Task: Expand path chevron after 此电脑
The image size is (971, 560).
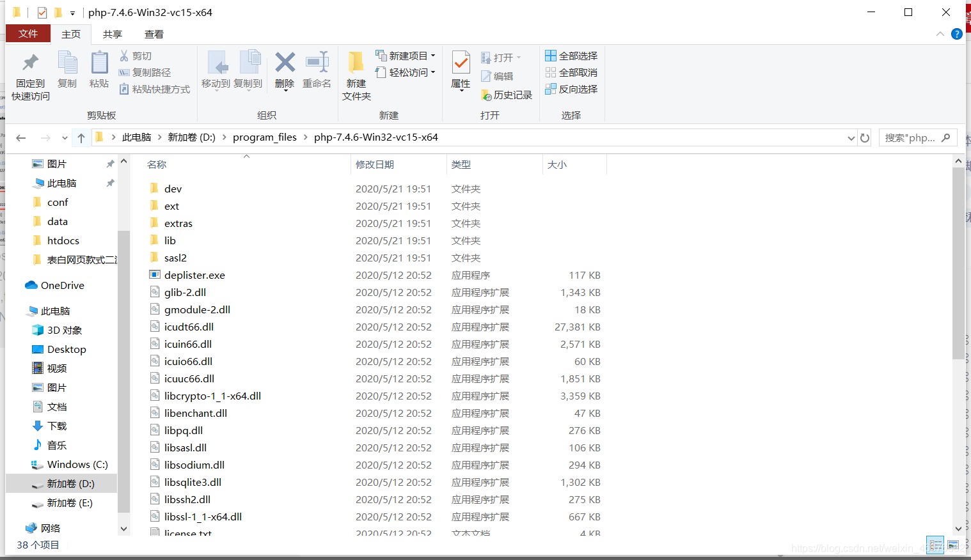Action: click(159, 137)
